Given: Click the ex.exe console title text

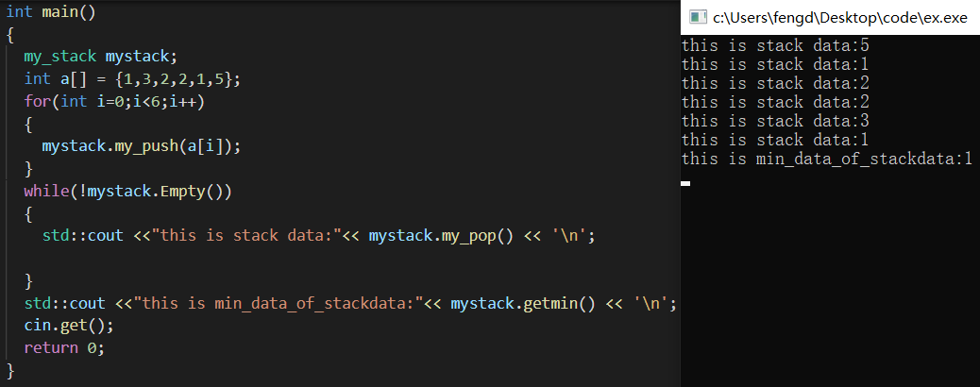Looking at the screenshot, I should click(x=840, y=18).
